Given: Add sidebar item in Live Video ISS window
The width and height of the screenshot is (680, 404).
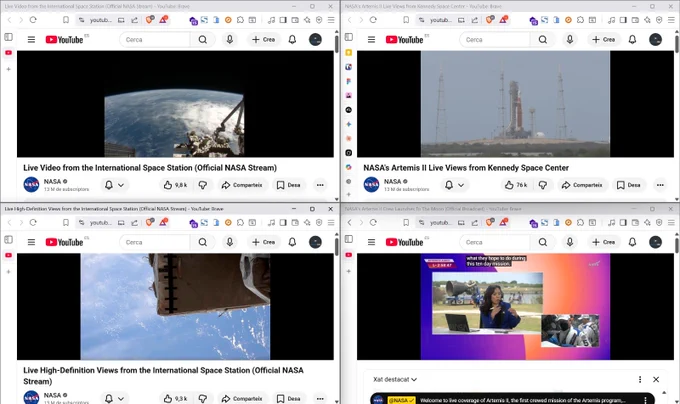Looking at the screenshot, I should click(x=8, y=69).
